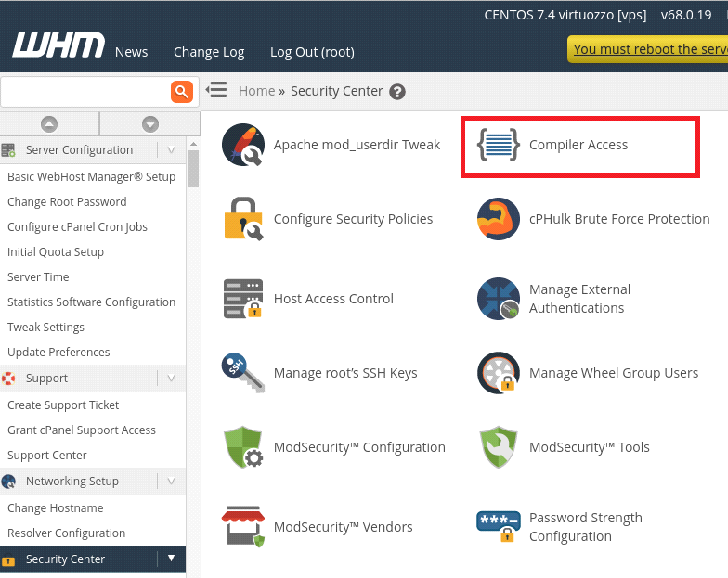The height and width of the screenshot is (578, 728).
Task: Click the Manage root's SSH Keys icon
Action: click(243, 373)
